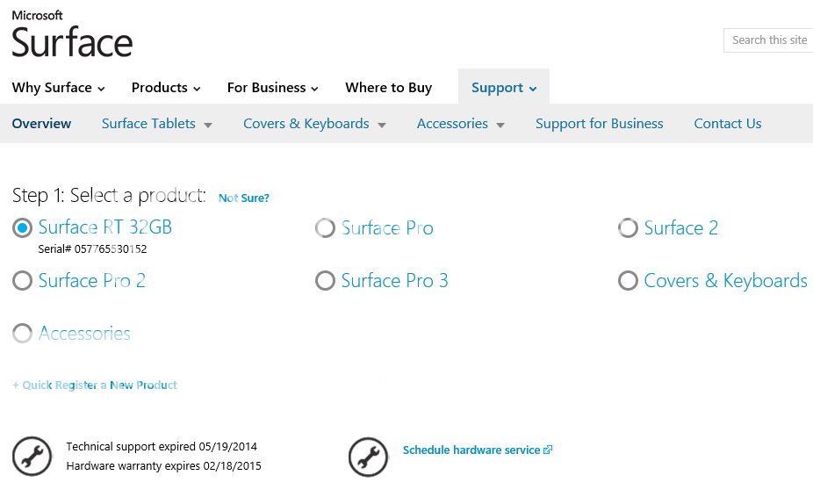
Task: Select Covers & Keyboards radio button
Action: [x=628, y=281]
